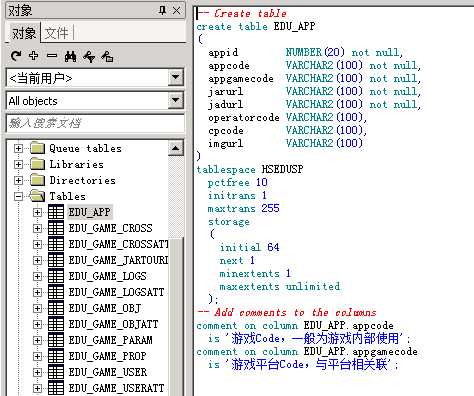Screen dimensions: 474x396
Task: Click the Directories folder icon
Action: [x=37, y=180]
